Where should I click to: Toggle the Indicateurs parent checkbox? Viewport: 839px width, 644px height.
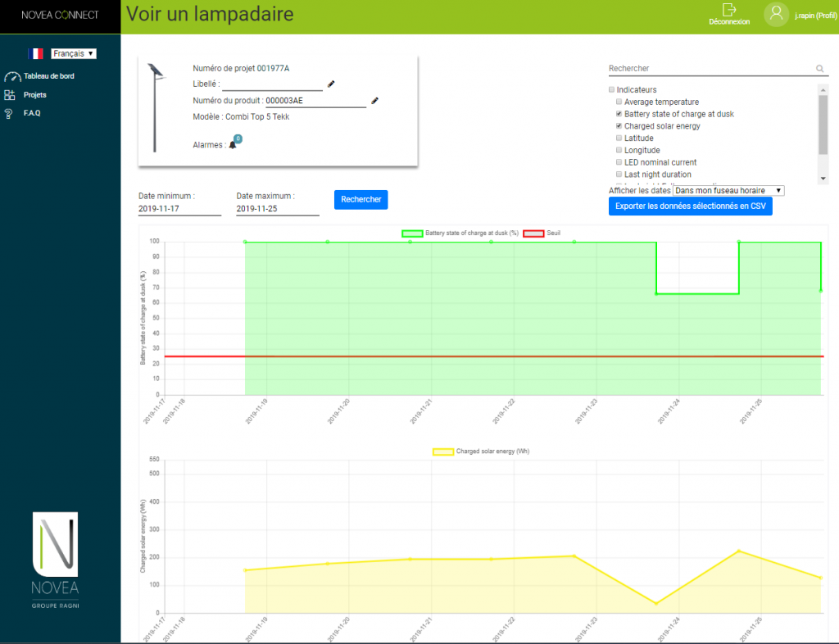pyautogui.click(x=612, y=90)
